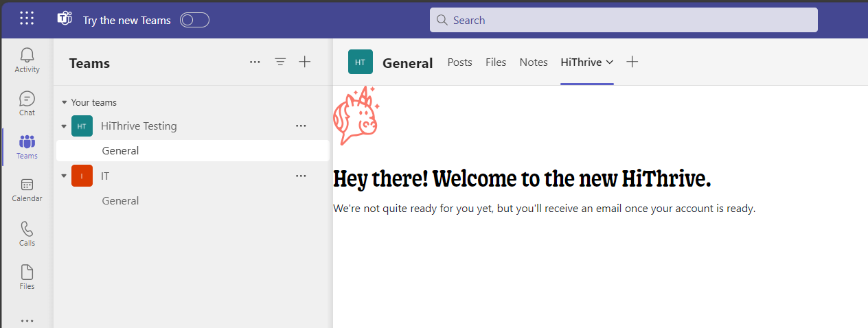Collapse the HiThrive Testing team
The width and height of the screenshot is (868, 328).
(64, 126)
